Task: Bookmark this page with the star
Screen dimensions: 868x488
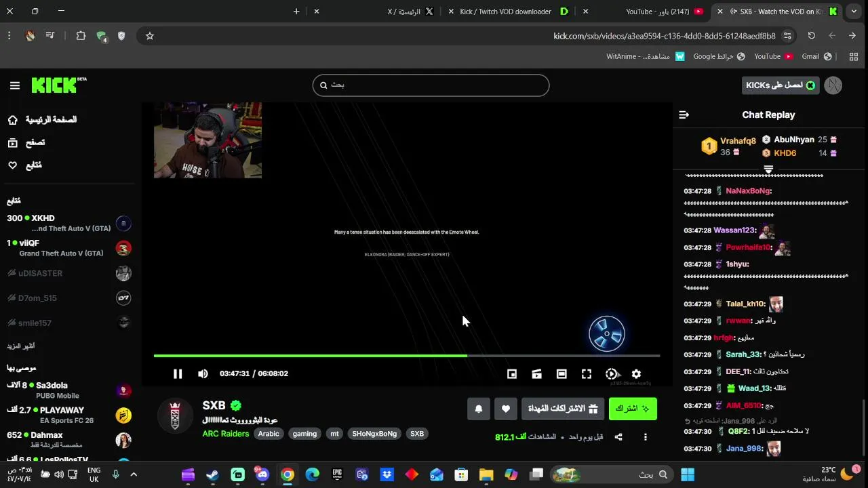Action: [150, 36]
